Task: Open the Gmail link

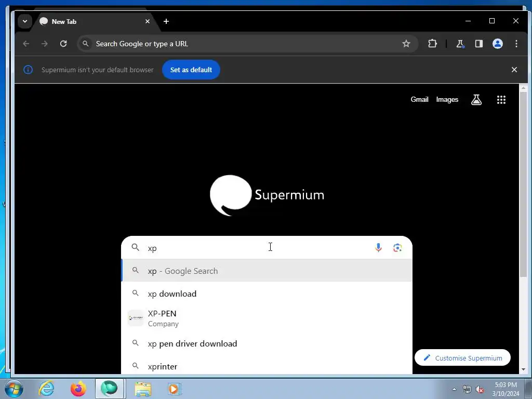Action: point(419,99)
